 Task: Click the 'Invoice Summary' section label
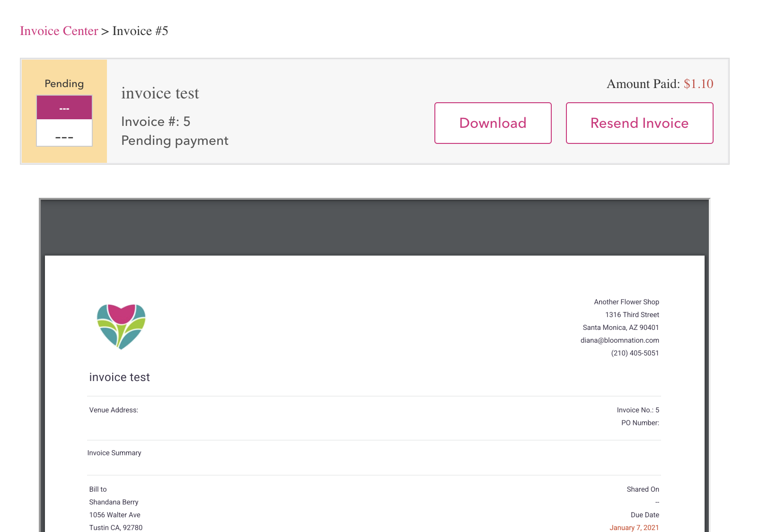(114, 453)
